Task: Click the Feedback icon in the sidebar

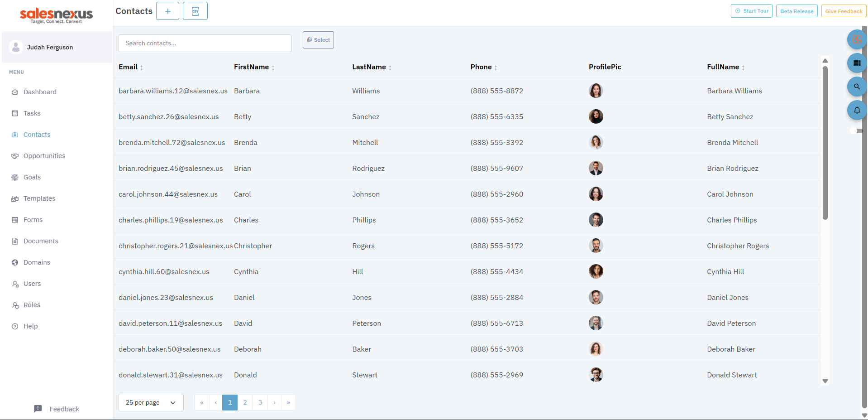Action: click(x=38, y=409)
